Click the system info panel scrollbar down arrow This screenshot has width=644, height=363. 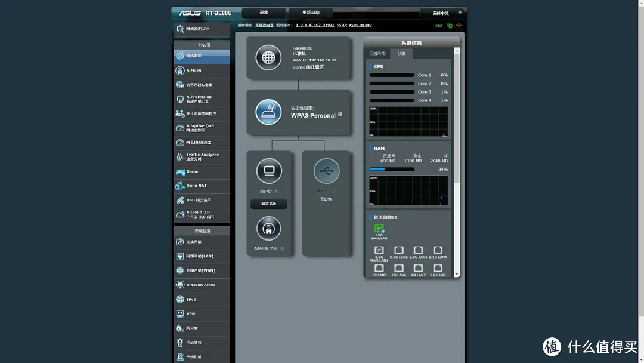[x=457, y=274]
